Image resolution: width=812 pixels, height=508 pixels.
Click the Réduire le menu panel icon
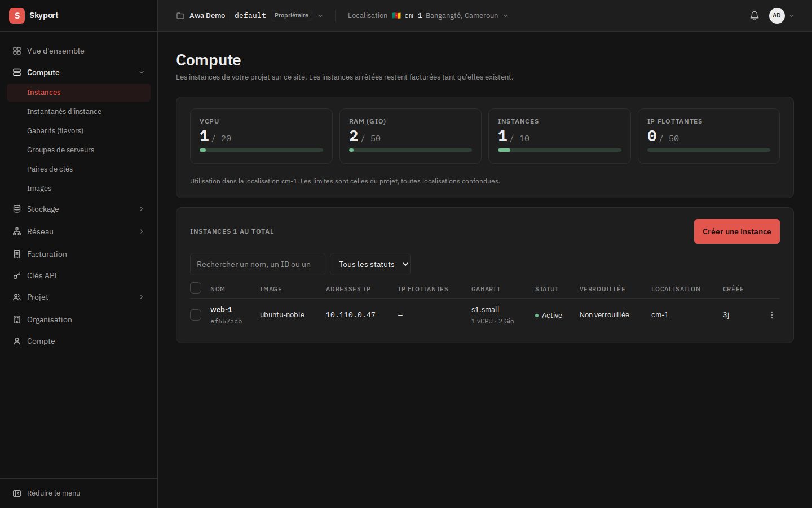17,493
